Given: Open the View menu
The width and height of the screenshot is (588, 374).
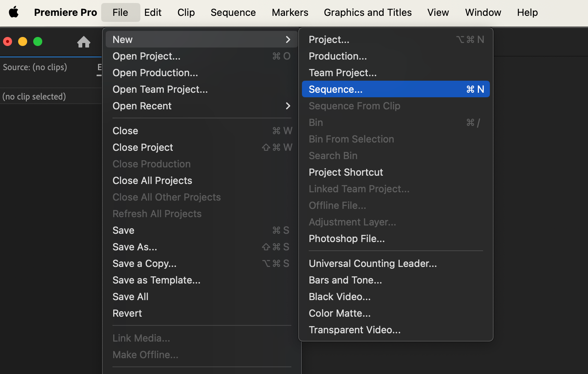Looking at the screenshot, I should [438, 12].
